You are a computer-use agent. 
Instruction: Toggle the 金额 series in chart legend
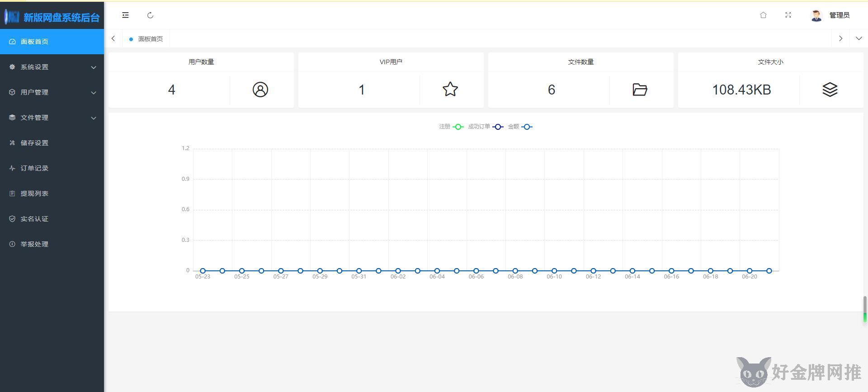tap(520, 127)
